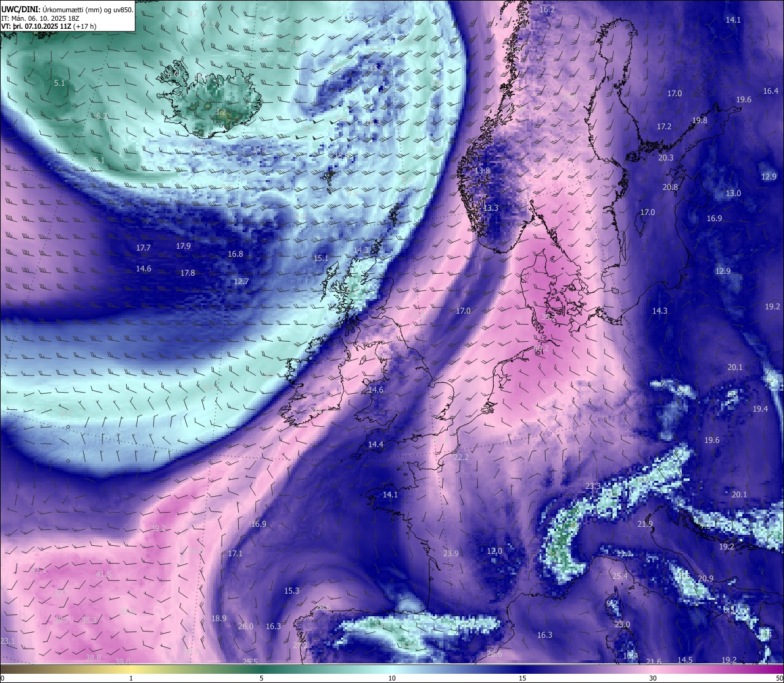Select the 39.2 value label
The image size is (784, 683).
tap(158, 529)
